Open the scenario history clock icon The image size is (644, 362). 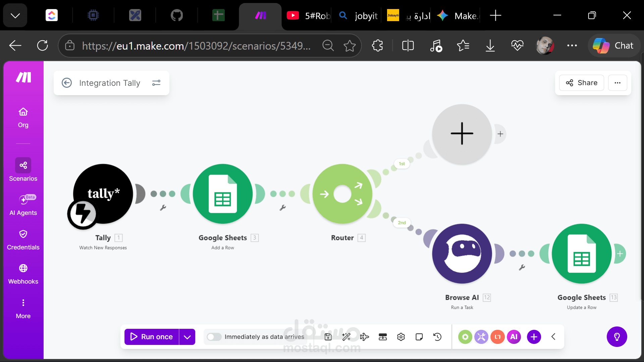pos(437,337)
